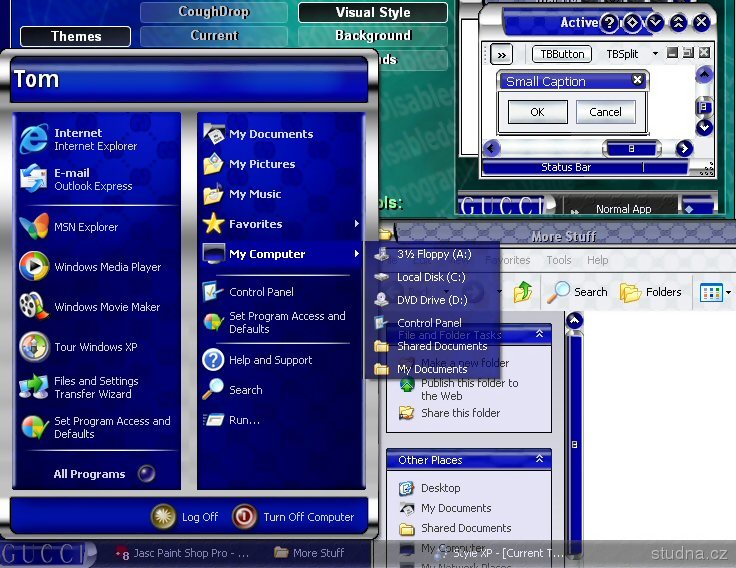
Task: Launch Internet Explorer from the Start menu
Action: [x=78, y=139]
